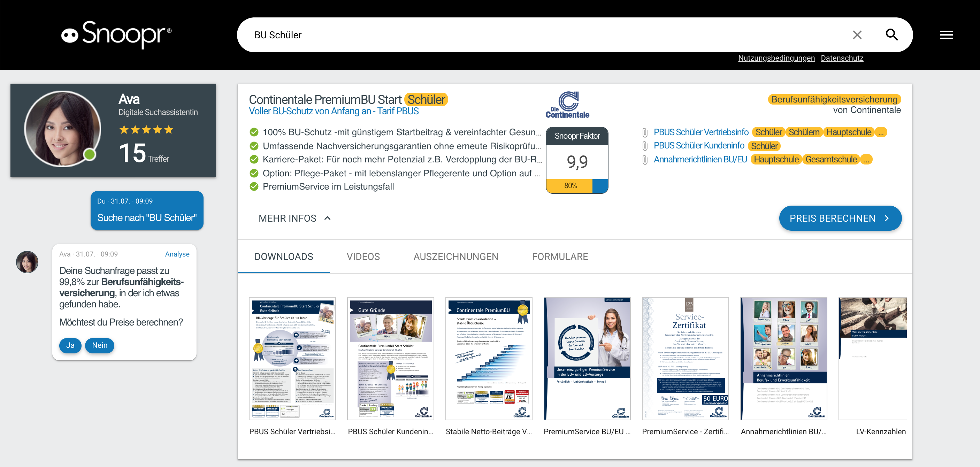Click Gesamtschule tag
The height and width of the screenshot is (467, 980).
pyautogui.click(x=831, y=159)
